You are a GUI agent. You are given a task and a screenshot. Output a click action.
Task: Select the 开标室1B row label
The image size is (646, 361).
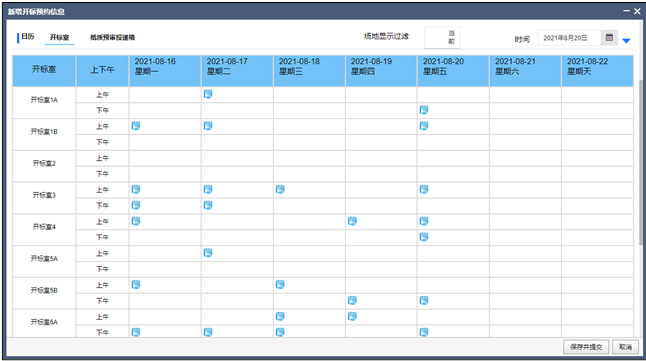(x=44, y=131)
